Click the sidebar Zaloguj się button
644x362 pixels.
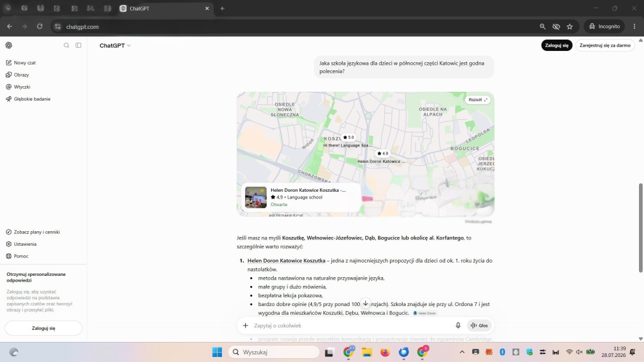pos(43,328)
